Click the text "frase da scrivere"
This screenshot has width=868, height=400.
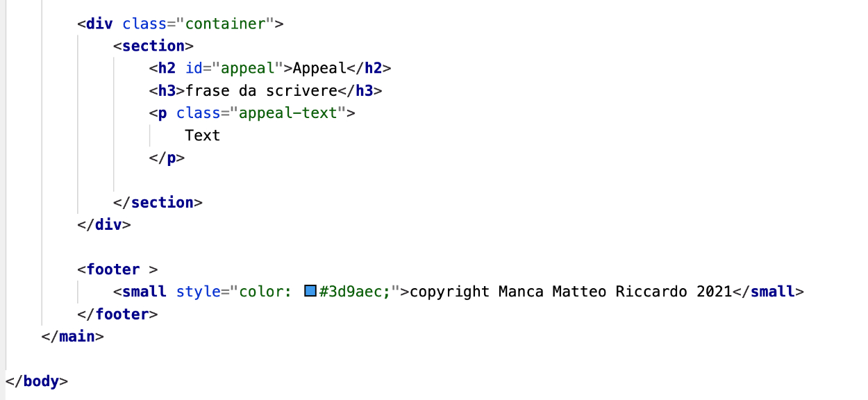pos(260,91)
